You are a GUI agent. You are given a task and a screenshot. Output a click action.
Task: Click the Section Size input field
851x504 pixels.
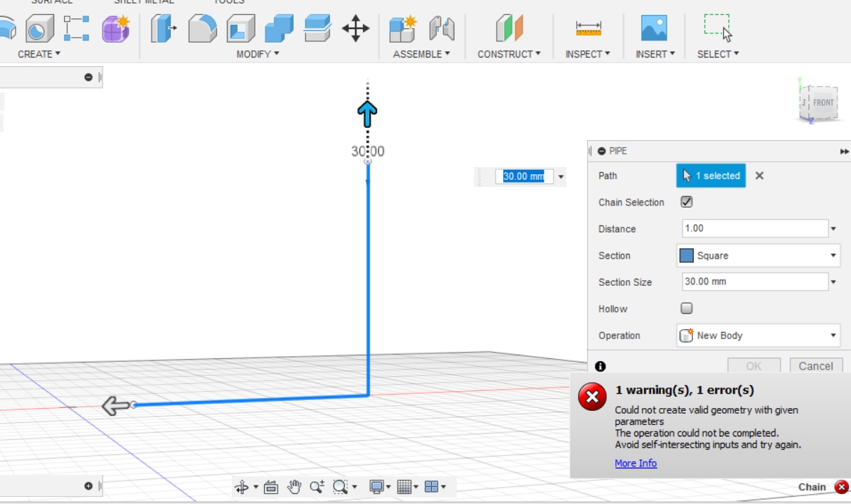[x=755, y=282]
